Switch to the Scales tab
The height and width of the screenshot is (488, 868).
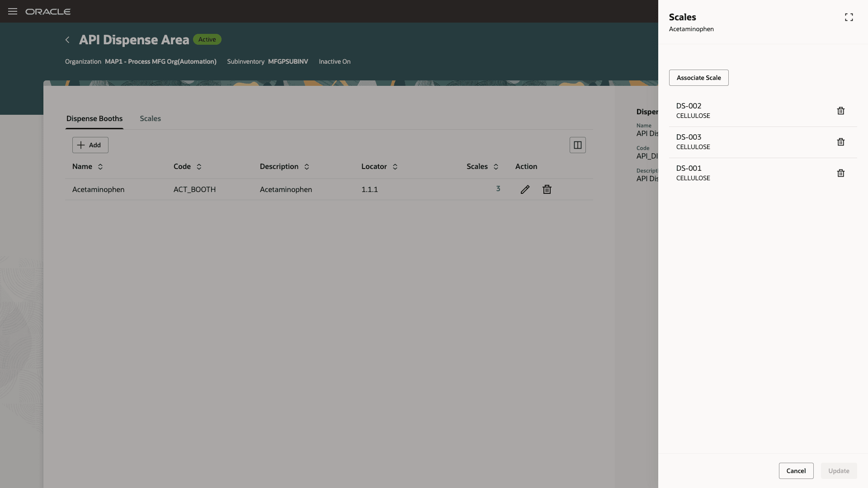click(x=150, y=118)
